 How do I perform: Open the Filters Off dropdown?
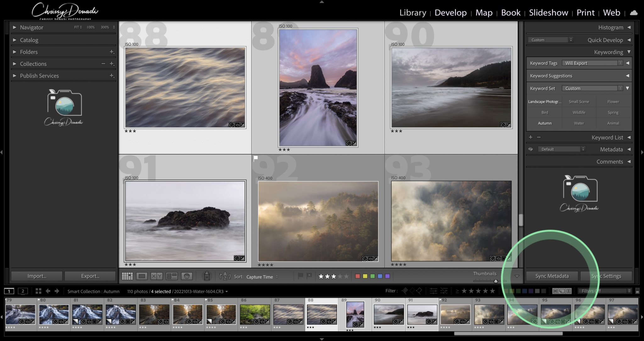tap(604, 291)
